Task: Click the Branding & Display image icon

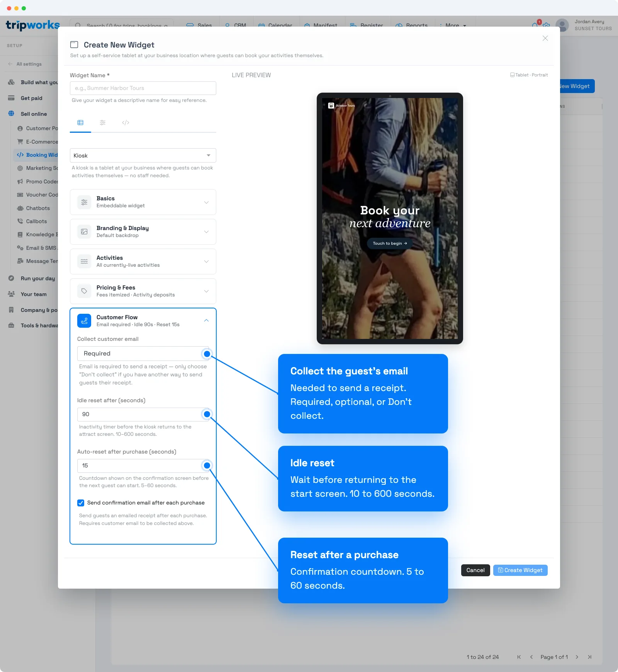Action: pyautogui.click(x=84, y=232)
